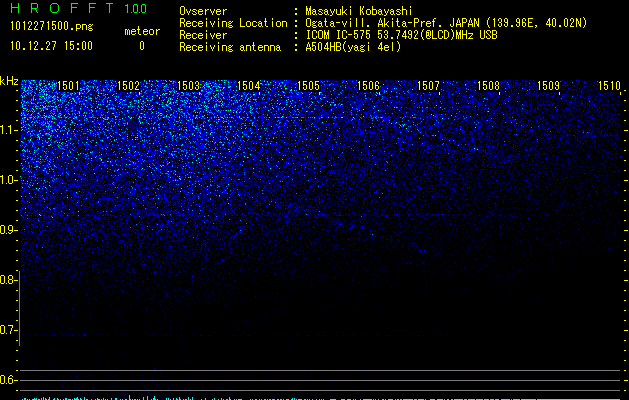Click the observer name Masayuki Kobayashi
This screenshot has height=400, width=629.
[359, 11]
